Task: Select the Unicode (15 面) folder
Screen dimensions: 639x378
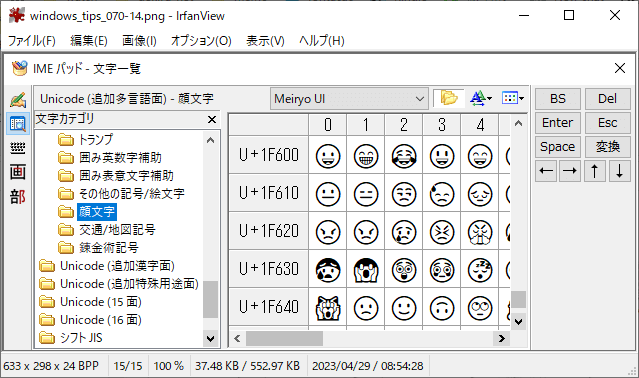Action: [90, 302]
